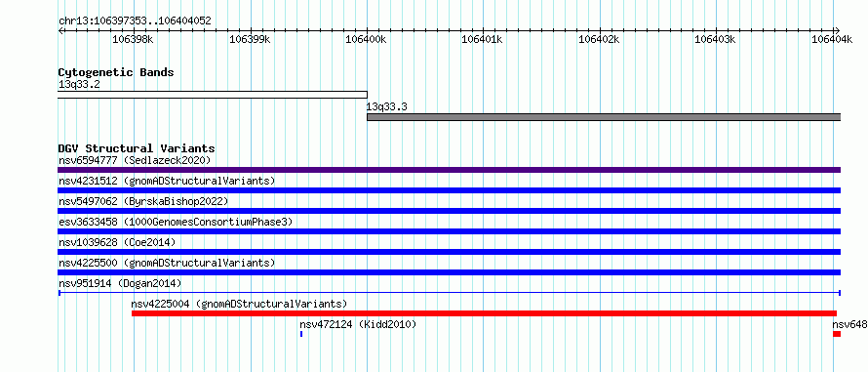Open the nsv4225500 (gnomADStructuralVariants) label
This screenshot has width=868, height=372.
167,263
